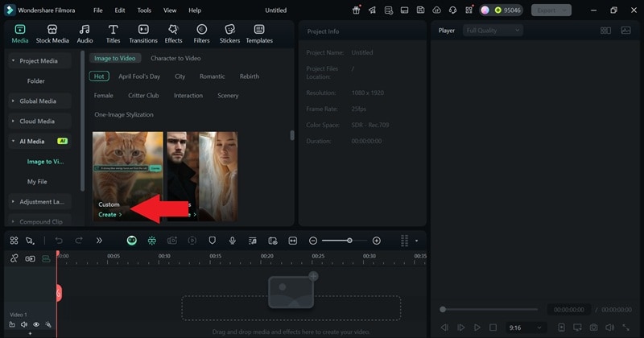Image resolution: width=644 pixels, height=338 pixels.
Task: Open the Export button dropdown arrow
Action: [x=564, y=10]
